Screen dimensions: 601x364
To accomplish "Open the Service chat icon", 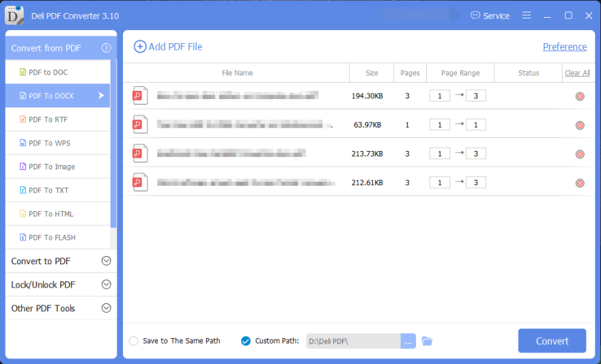I will pyautogui.click(x=475, y=16).
